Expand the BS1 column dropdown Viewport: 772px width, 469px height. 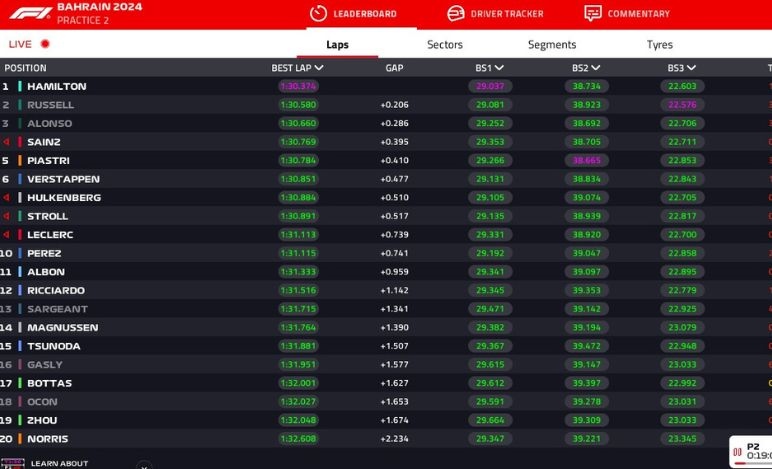(499, 68)
